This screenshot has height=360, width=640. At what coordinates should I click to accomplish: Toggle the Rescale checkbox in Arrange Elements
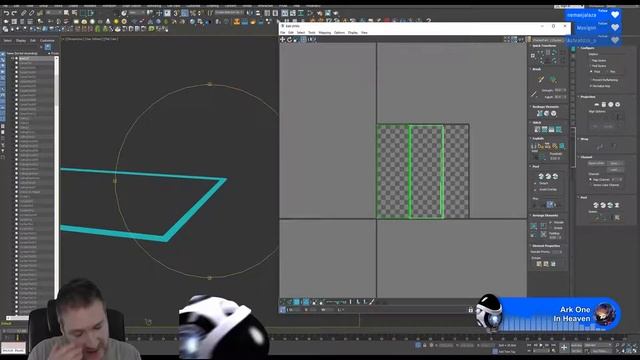tap(551, 222)
